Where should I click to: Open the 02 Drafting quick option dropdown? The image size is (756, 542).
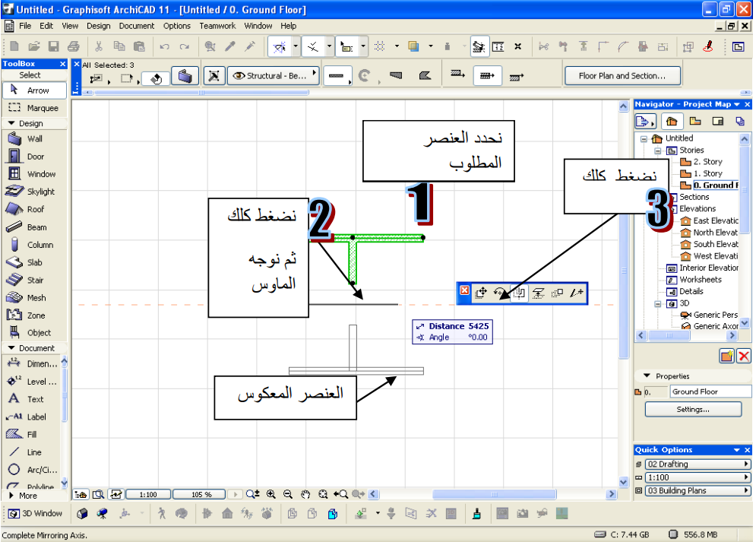tap(694, 464)
